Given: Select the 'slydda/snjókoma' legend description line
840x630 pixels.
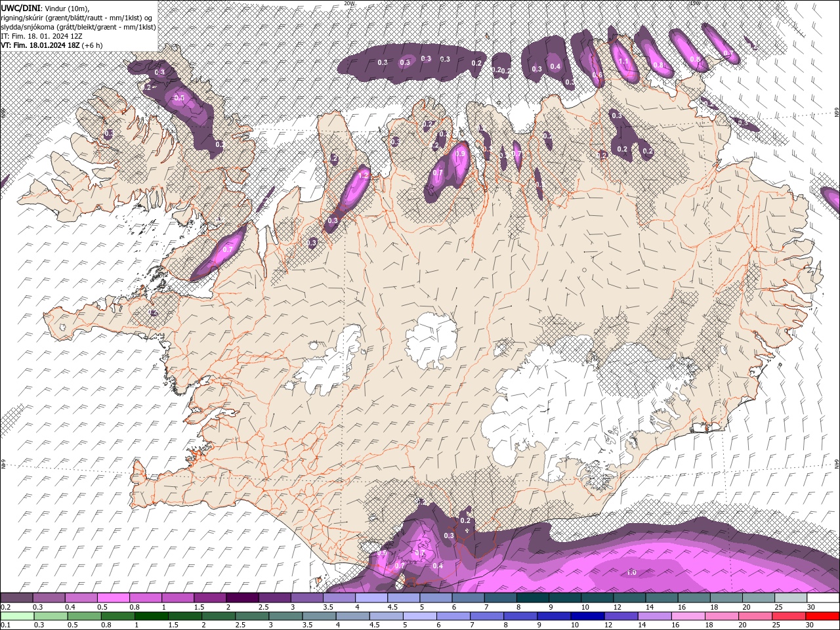Looking at the screenshot, I should click(78, 27).
